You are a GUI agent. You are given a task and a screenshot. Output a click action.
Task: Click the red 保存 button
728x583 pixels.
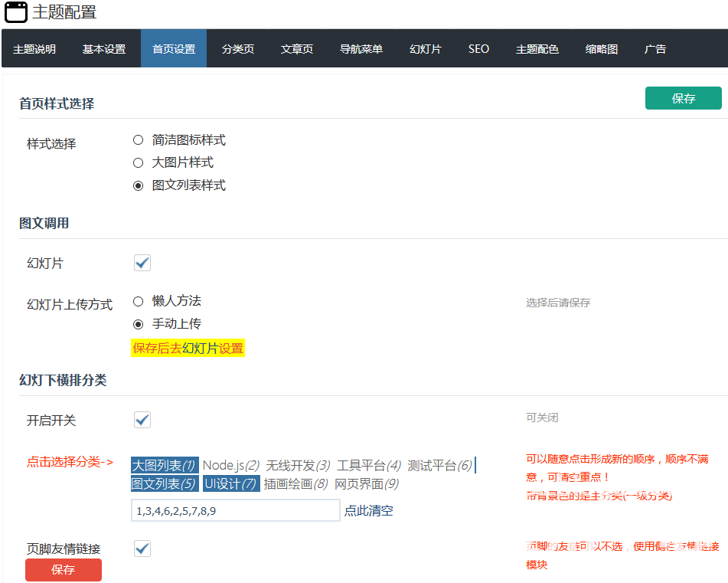(63, 570)
